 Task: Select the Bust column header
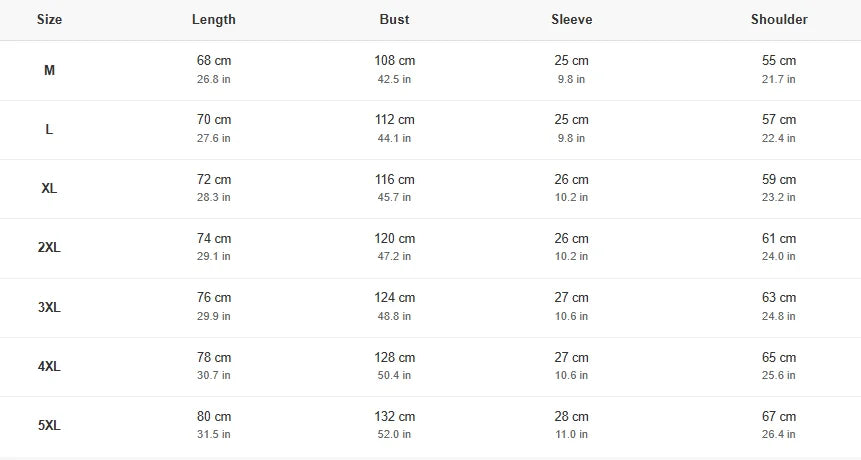pos(394,19)
